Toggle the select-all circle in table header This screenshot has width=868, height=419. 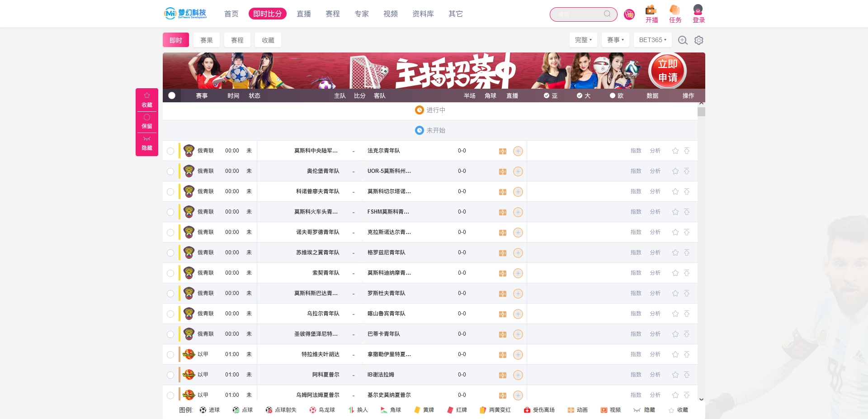pos(172,95)
